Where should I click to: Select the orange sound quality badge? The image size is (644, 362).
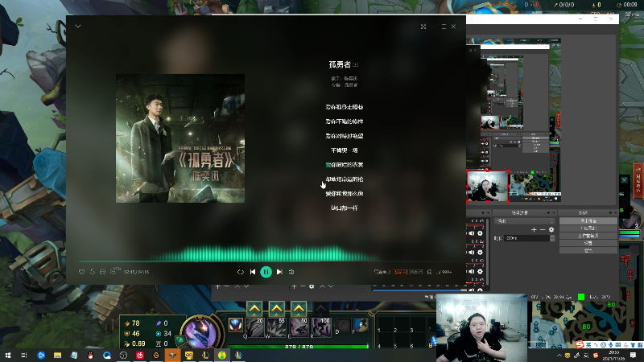pyautogui.click(x=399, y=272)
